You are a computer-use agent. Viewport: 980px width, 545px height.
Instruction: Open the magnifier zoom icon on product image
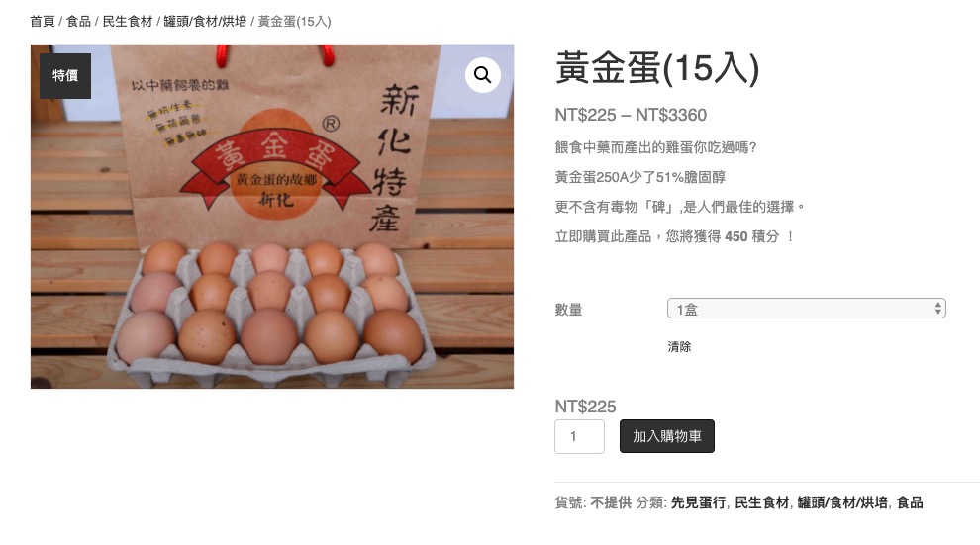tap(482, 75)
